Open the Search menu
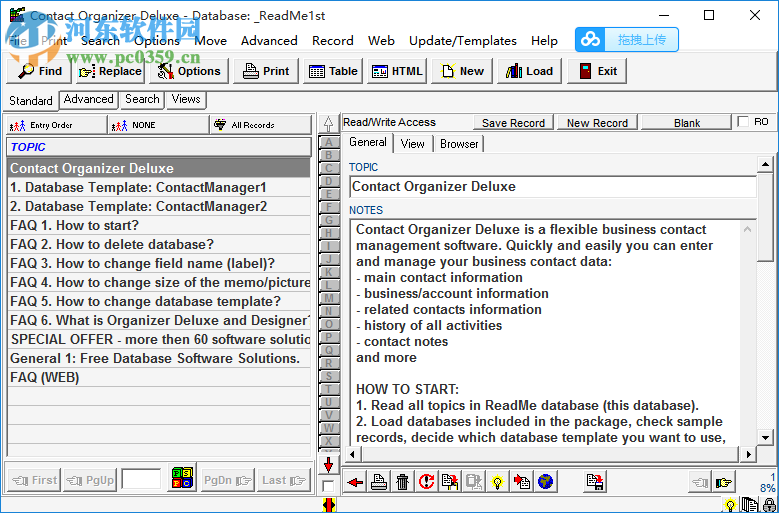779x513 pixels. [100, 41]
